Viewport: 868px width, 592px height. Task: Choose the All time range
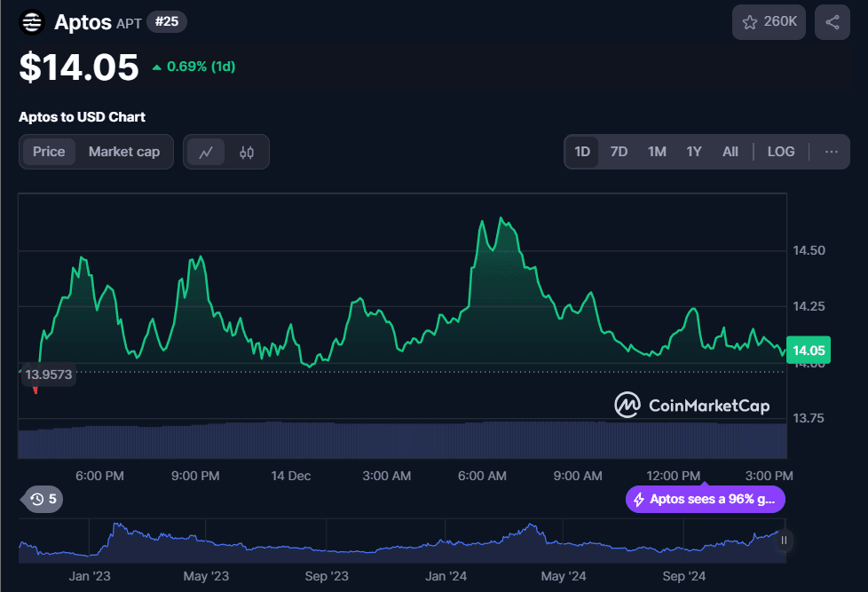pos(730,152)
